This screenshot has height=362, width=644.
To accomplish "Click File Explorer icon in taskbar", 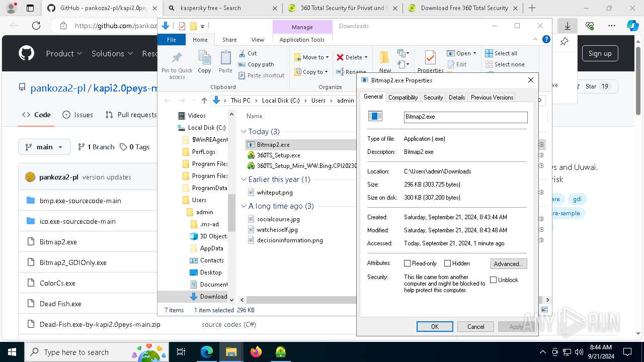I will (231, 352).
